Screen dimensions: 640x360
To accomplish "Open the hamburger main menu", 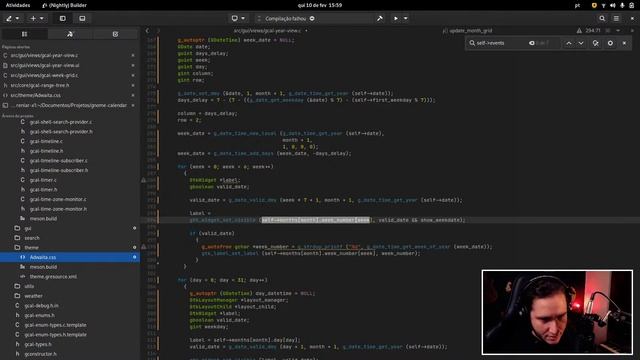I will coord(616,18).
